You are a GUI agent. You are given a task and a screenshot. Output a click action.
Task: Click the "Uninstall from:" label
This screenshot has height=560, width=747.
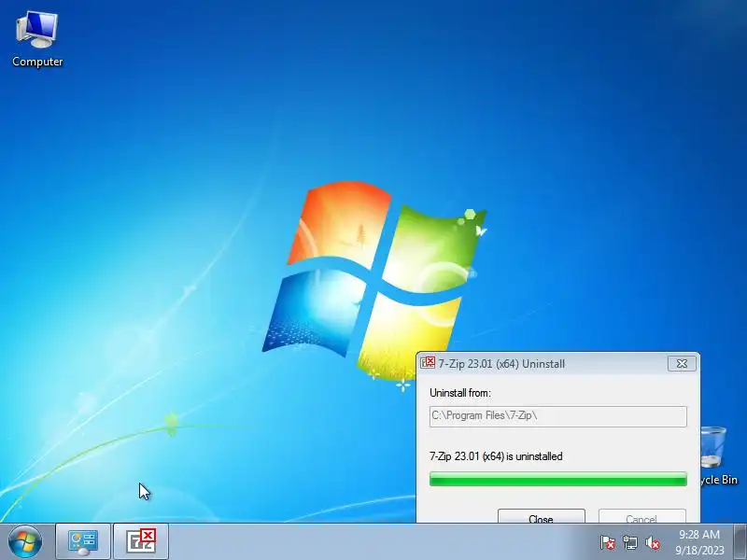(x=460, y=393)
